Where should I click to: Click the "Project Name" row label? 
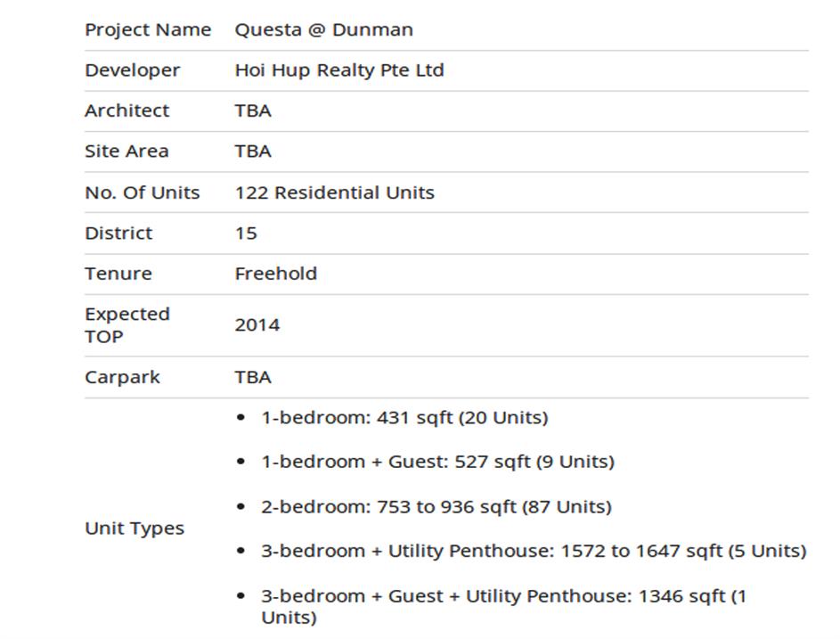[148, 29]
